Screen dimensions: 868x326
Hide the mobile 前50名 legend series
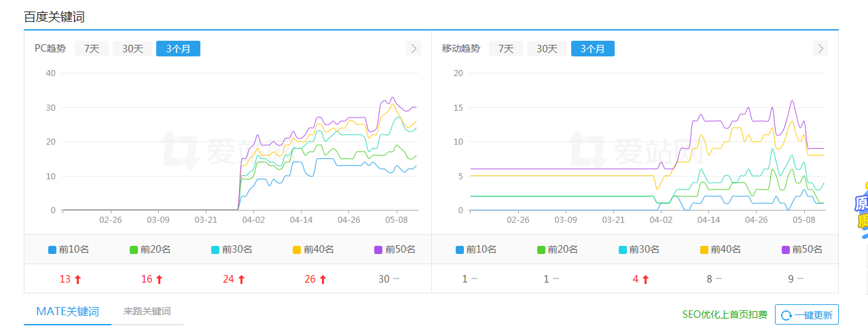pos(801,249)
